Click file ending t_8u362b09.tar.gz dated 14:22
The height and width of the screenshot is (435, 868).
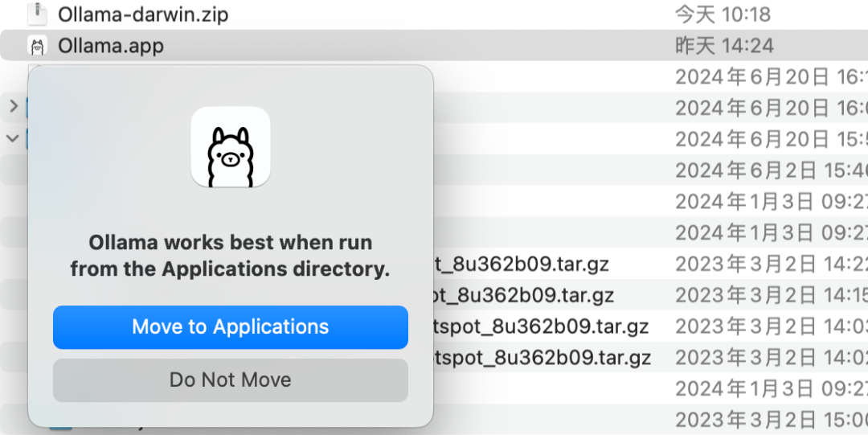pos(521,264)
